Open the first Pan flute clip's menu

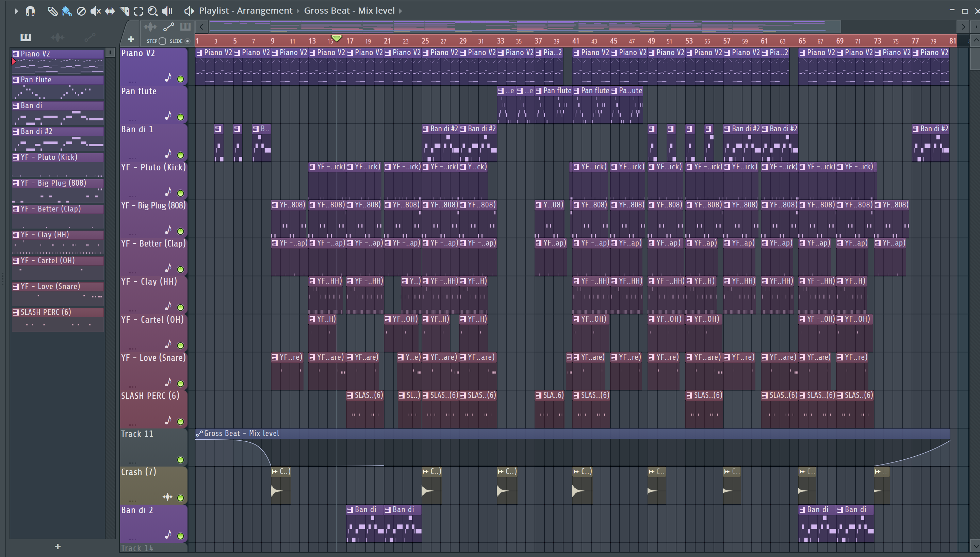point(500,91)
